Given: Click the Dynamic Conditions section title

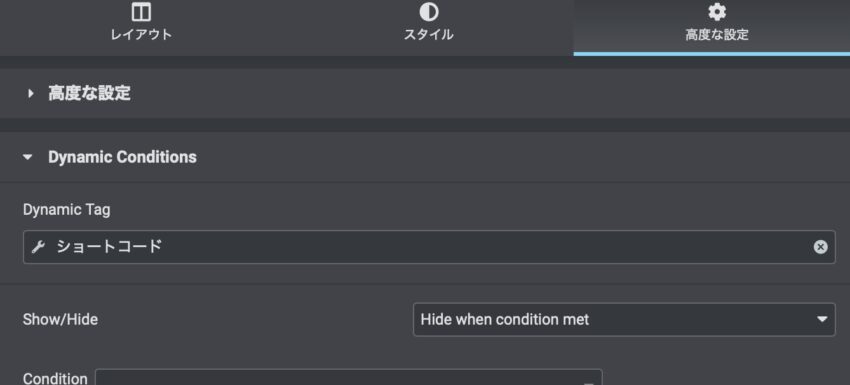Looking at the screenshot, I should pyautogui.click(x=122, y=157).
